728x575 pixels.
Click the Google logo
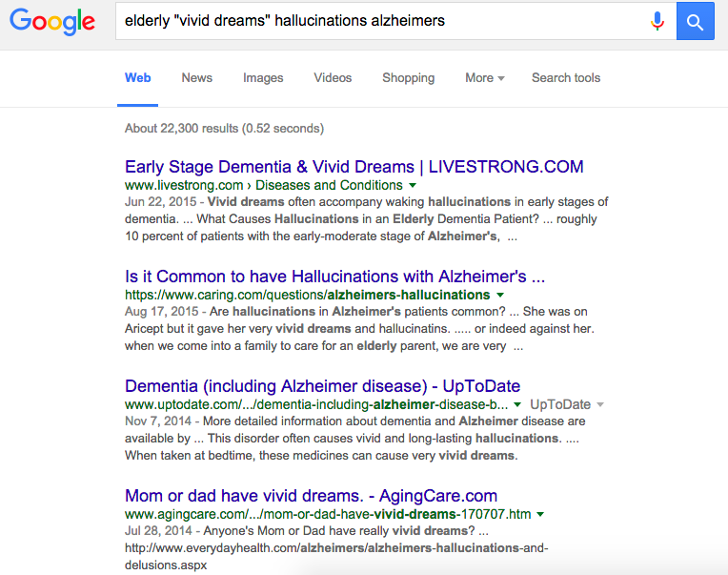[52, 21]
